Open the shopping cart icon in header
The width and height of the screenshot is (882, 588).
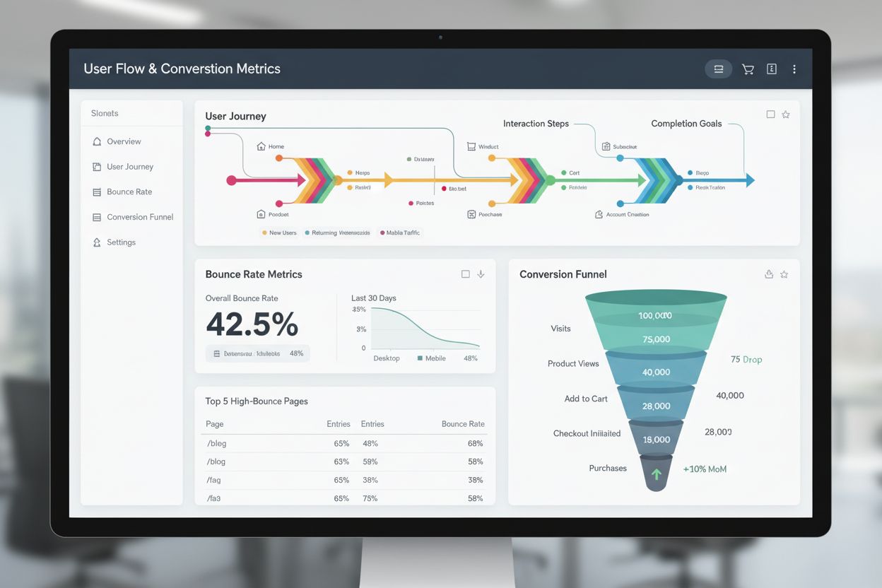(x=748, y=69)
